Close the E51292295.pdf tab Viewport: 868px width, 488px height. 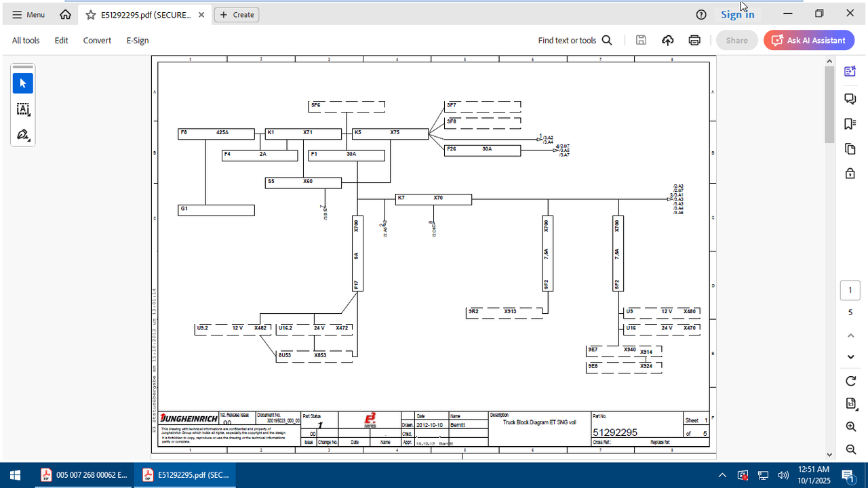[201, 14]
